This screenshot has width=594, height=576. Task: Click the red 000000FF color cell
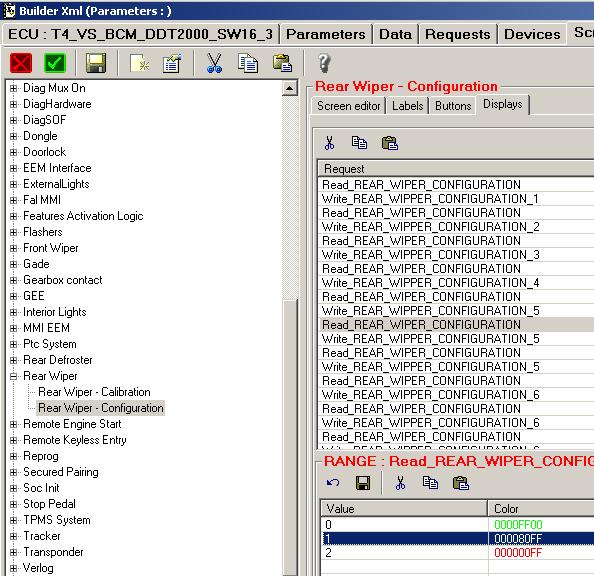coord(541,553)
